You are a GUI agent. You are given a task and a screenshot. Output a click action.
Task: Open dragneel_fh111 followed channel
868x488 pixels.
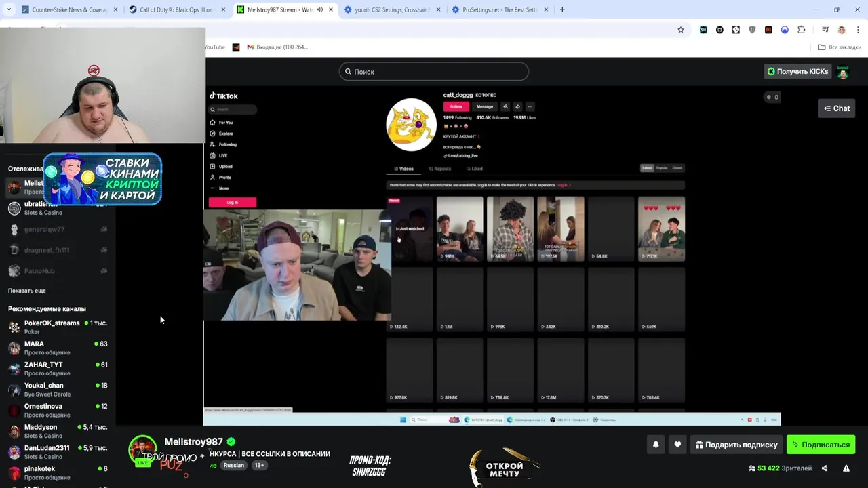coord(58,250)
